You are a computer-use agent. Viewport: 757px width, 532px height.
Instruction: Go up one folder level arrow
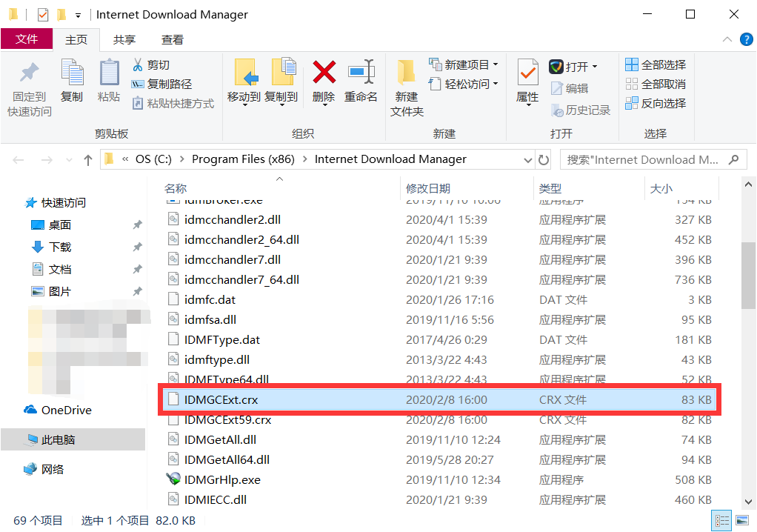click(x=88, y=160)
